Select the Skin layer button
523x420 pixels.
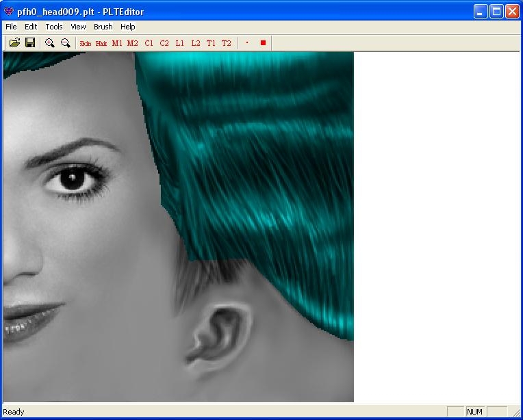(86, 43)
